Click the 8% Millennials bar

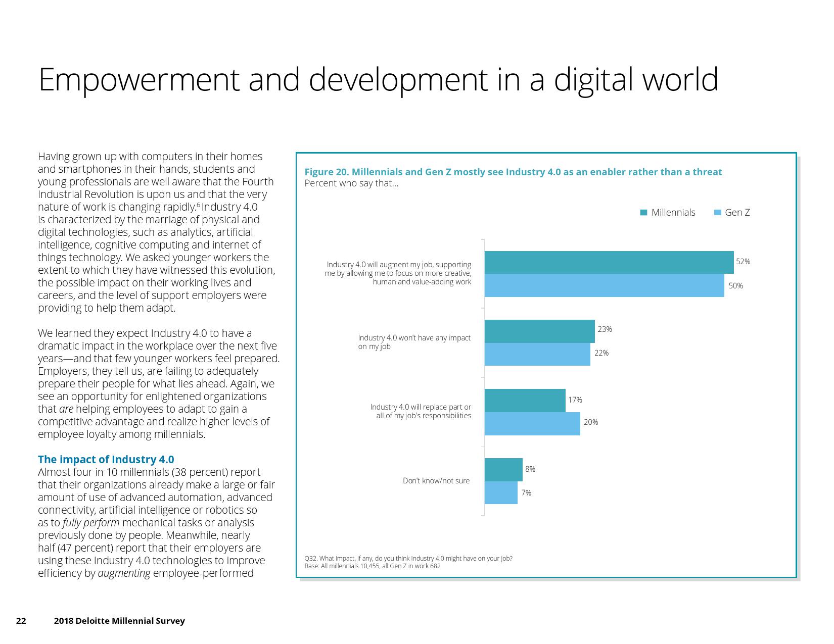pyautogui.click(x=503, y=470)
